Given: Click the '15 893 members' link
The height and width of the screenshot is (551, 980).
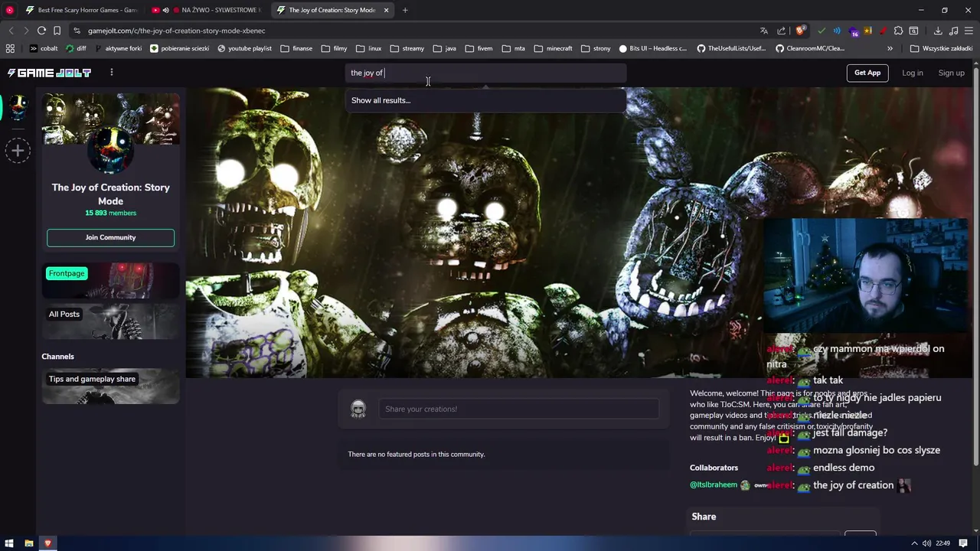Looking at the screenshot, I should (110, 214).
